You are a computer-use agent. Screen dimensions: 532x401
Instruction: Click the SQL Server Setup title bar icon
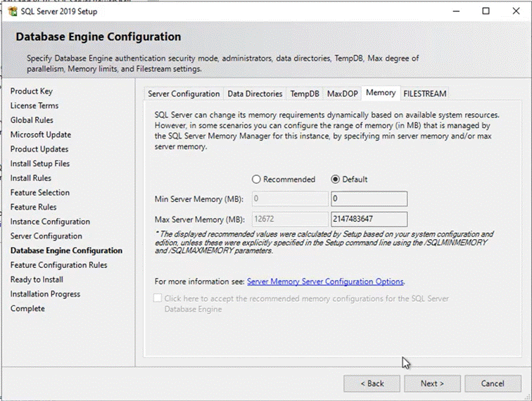pyautogui.click(x=13, y=11)
